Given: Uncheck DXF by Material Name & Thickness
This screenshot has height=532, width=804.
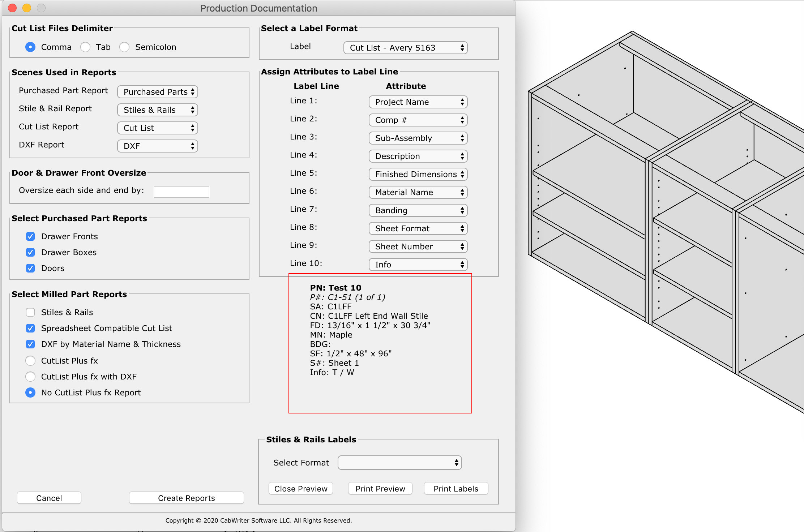Looking at the screenshot, I should coord(30,344).
